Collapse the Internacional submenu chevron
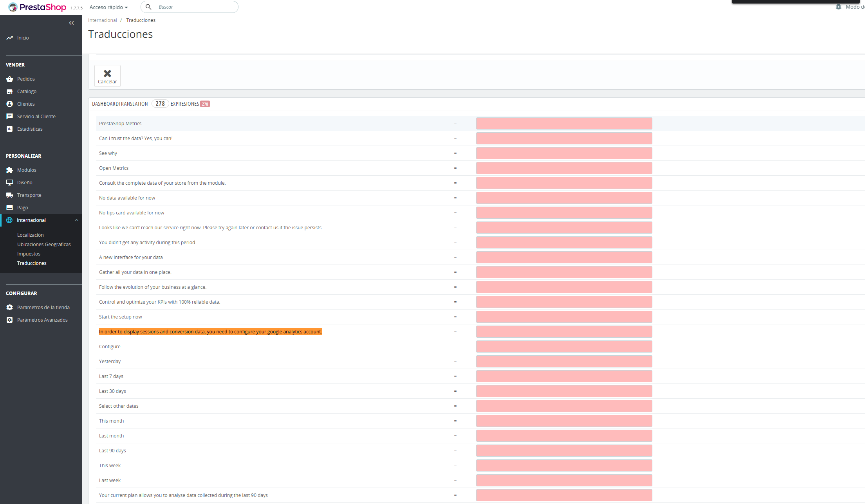865x504 pixels. [77, 220]
